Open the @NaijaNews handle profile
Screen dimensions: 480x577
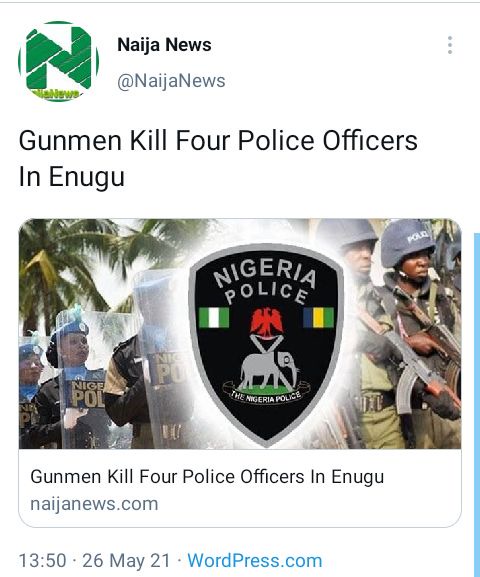coord(171,81)
